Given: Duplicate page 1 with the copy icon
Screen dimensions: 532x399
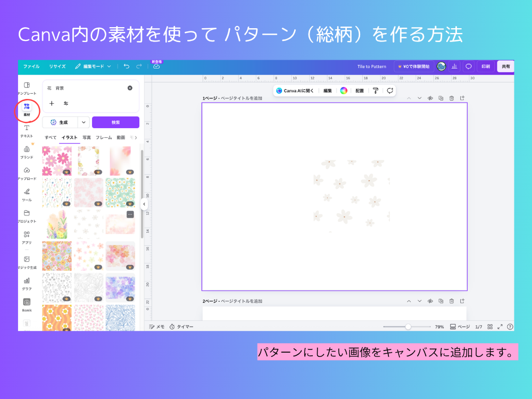Looking at the screenshot, I should (x=440, y=98).
